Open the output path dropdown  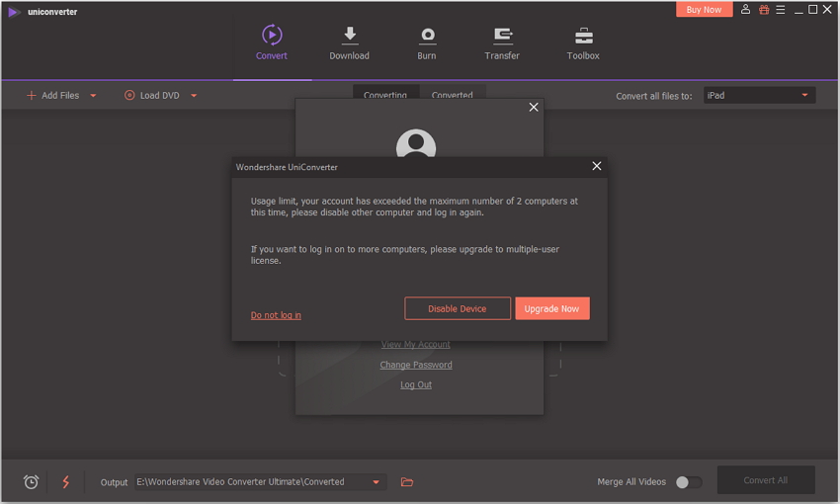pyautogui.click(x=377, y=482)
